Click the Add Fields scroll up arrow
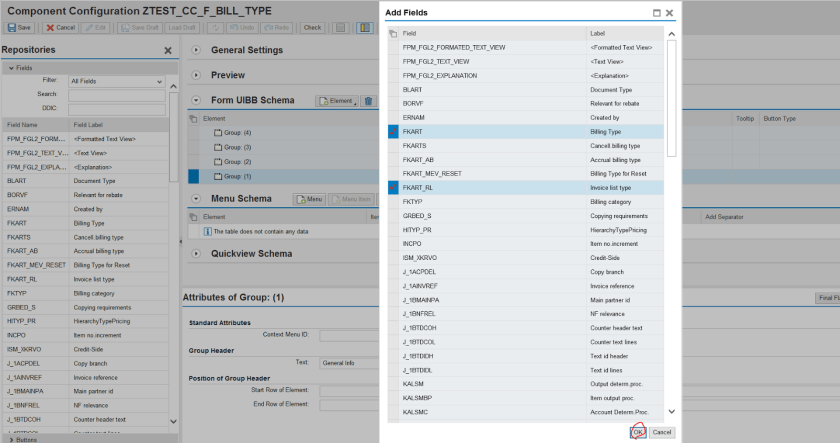 click(671, 34)
